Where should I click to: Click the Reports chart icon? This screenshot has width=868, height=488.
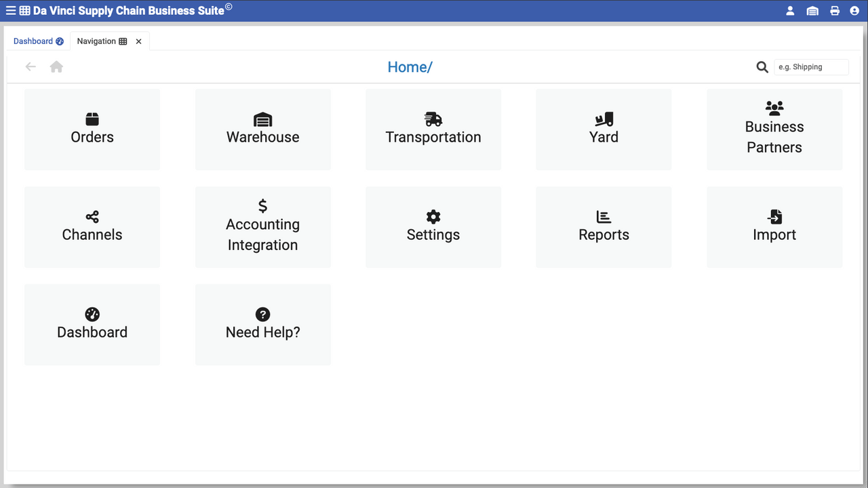(604, 217)
